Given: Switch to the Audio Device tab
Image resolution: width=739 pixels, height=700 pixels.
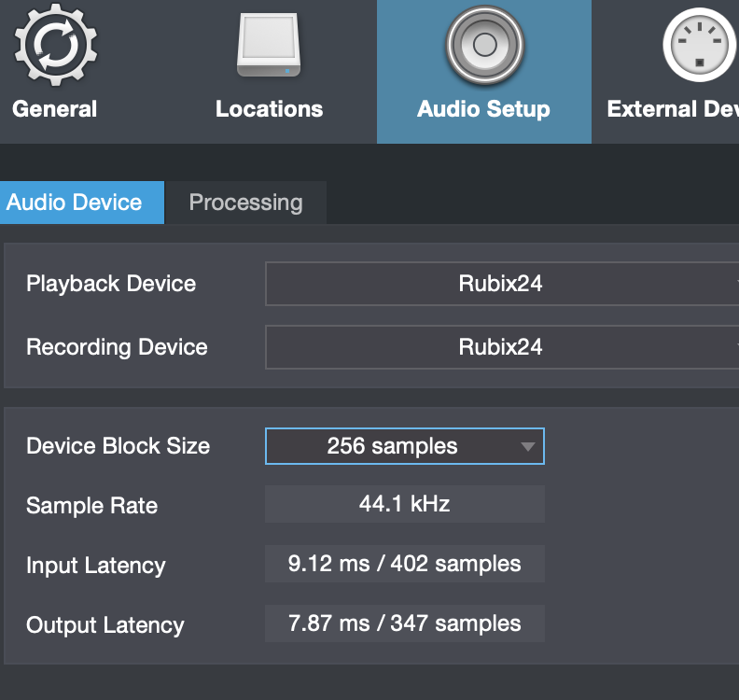Looking at the screenshot, I should point(82,203).
